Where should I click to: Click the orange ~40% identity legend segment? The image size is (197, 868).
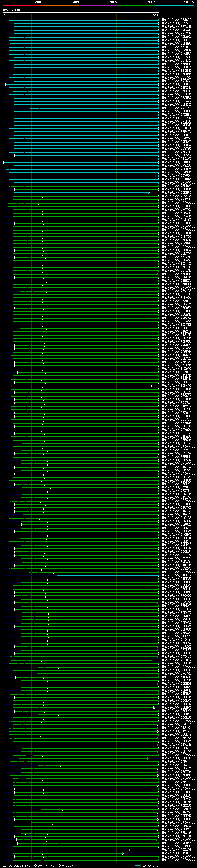[x=60, y=6]
